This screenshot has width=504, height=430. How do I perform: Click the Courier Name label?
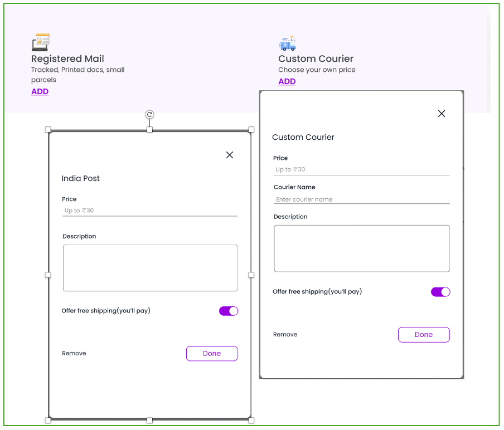(294, 187)
